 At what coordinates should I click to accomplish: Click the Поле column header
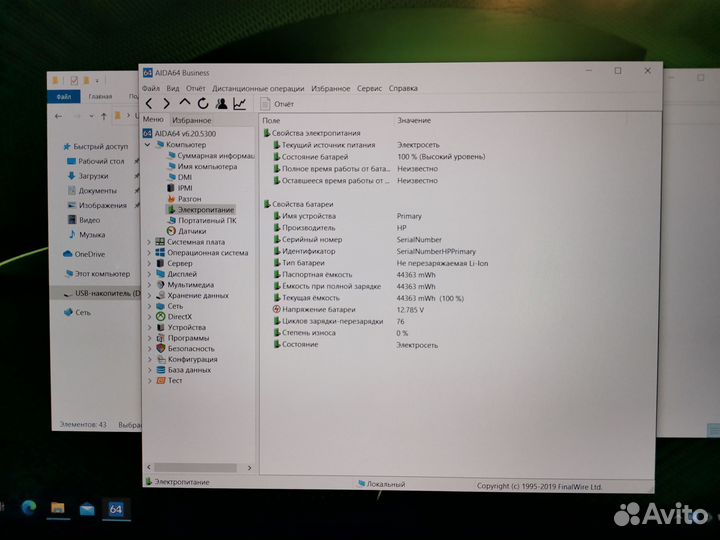tap(271, 120)
